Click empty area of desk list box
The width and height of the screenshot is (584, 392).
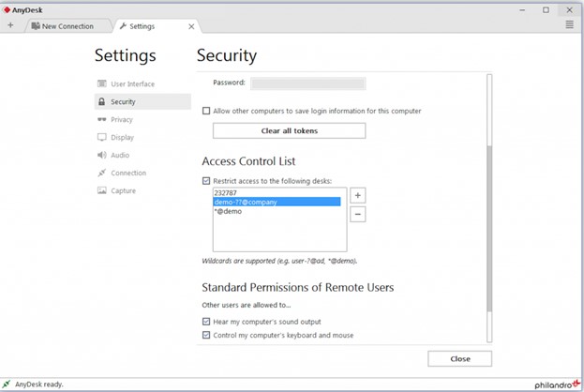[279, 234]
